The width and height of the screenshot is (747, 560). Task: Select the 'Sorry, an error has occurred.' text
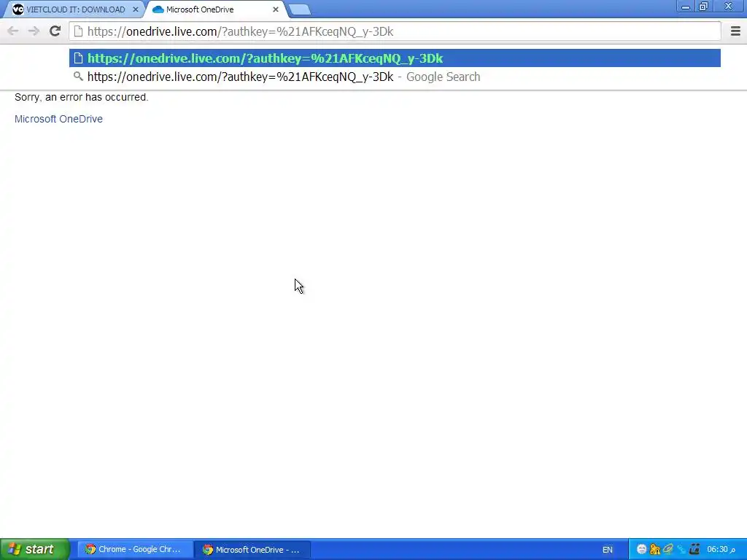pyautogui.click(x=82, y=97)
